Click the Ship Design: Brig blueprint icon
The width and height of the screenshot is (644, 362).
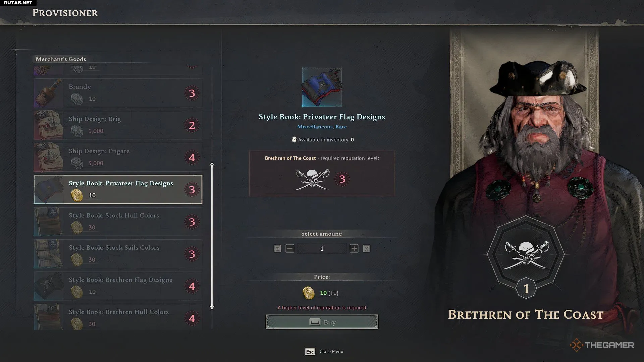(x=49, y=125)
